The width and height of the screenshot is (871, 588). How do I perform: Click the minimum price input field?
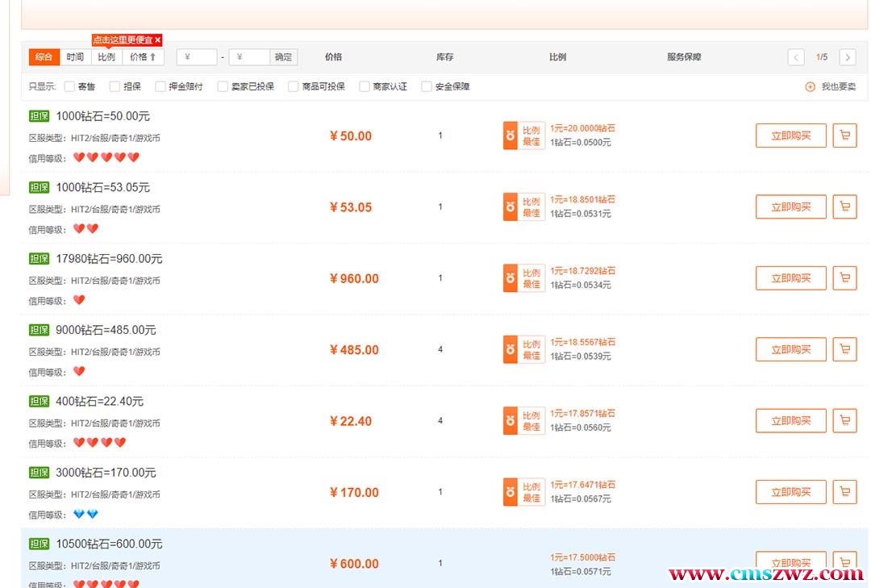197,57
